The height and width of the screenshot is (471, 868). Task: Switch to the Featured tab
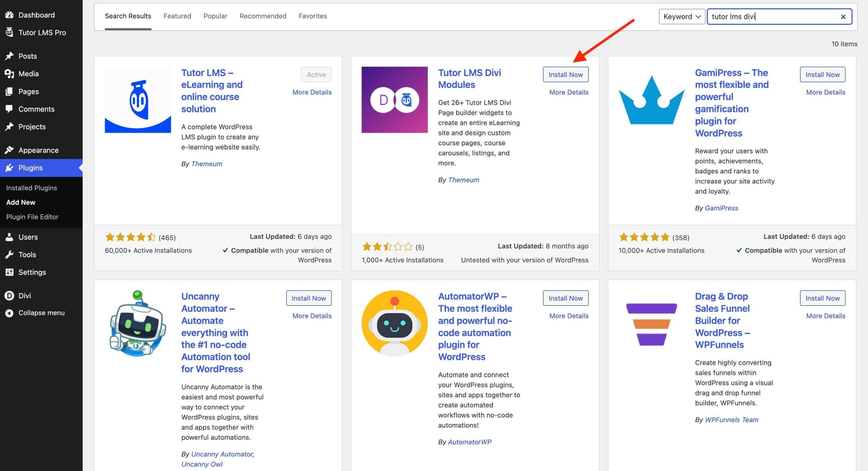point(177,16)
